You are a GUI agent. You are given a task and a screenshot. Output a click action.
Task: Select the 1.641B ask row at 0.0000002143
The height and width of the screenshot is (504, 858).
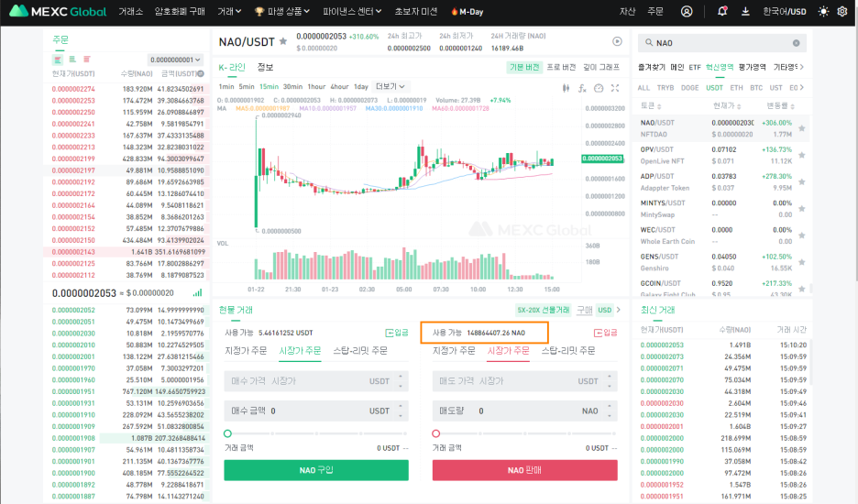pos(126,252)
